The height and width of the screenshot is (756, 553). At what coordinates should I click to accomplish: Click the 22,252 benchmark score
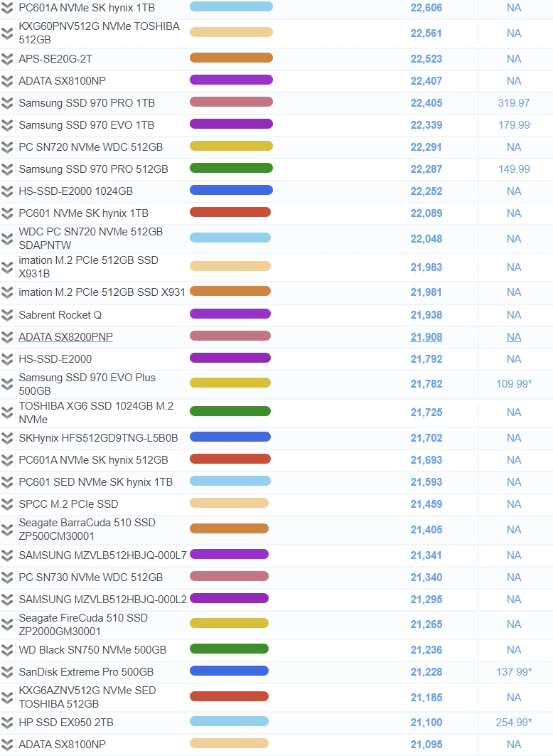pyautogui.click(x=426, y=191)
